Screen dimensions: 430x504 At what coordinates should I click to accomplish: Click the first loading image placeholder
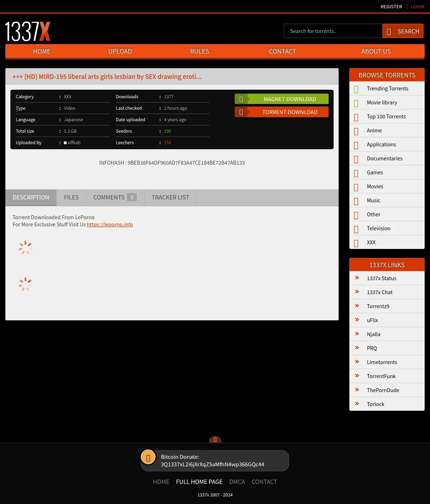(x=25, y=248)
